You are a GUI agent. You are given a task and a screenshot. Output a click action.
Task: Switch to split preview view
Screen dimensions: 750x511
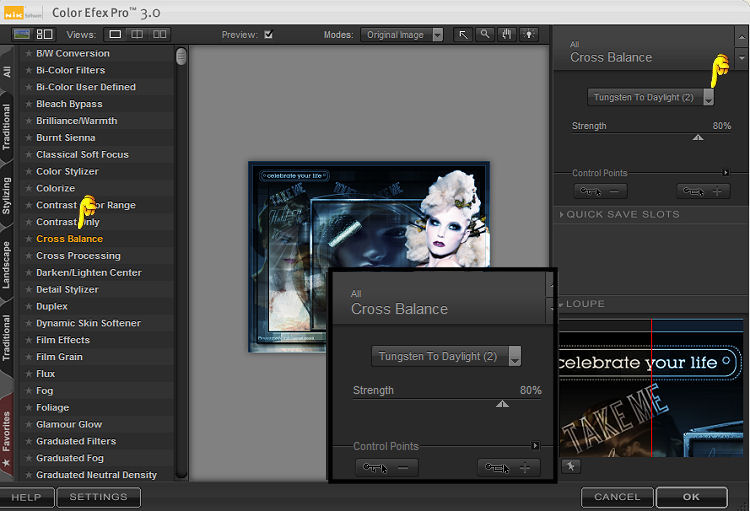pos(137,34)
